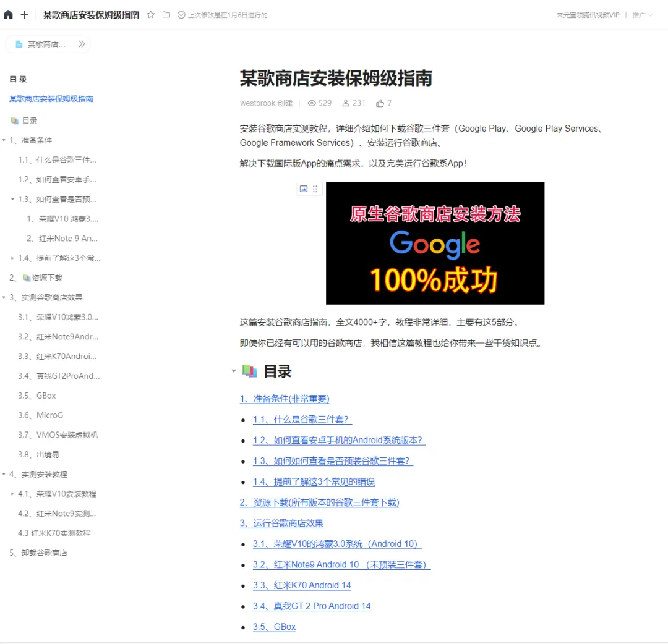This screenshot has height=644, width=668.
Task: Select 4.3 红米K70实测教程 in sidebar
Action: pyautogui.click(x=54, y=533)
